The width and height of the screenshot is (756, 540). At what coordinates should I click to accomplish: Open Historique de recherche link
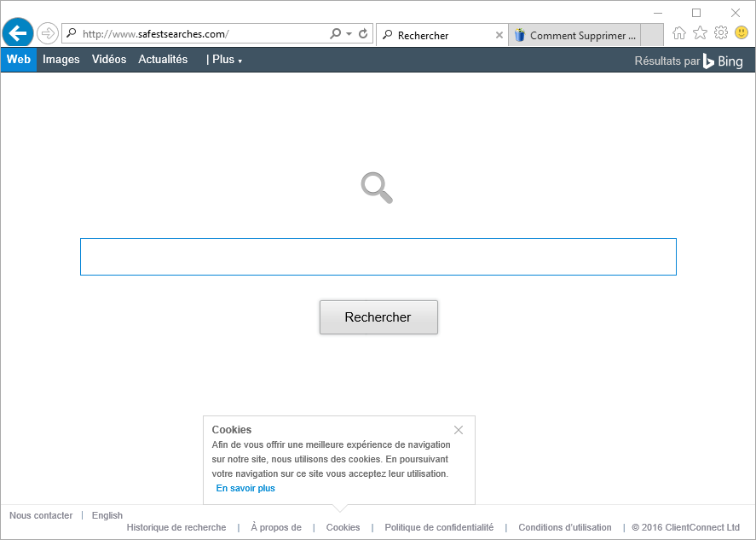tap(176, 527)
